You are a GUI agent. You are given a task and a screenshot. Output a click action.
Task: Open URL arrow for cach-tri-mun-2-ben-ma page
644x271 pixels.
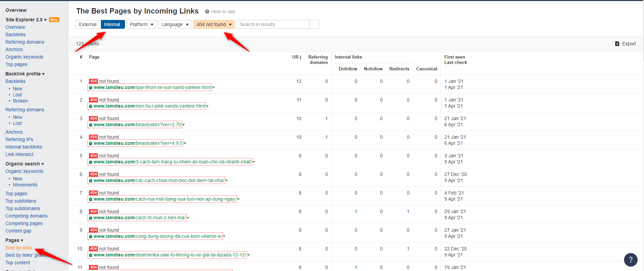pyautogui.click(x=188, y=218)
